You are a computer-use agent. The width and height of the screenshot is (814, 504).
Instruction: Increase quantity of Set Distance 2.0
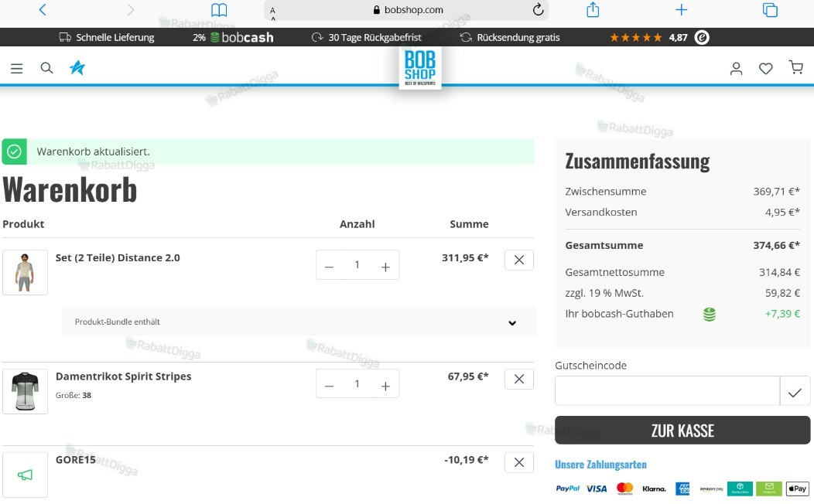click(x=385, y=267)
